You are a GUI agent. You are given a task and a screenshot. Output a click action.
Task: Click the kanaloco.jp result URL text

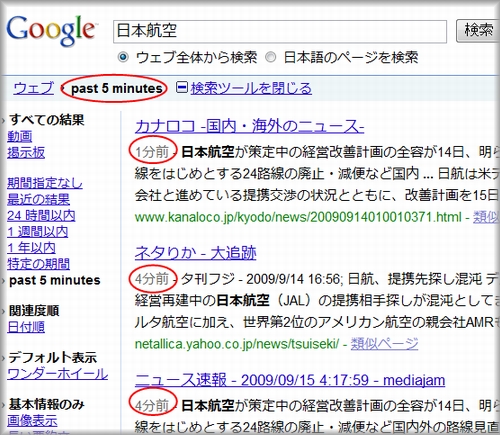click(298, 217)
